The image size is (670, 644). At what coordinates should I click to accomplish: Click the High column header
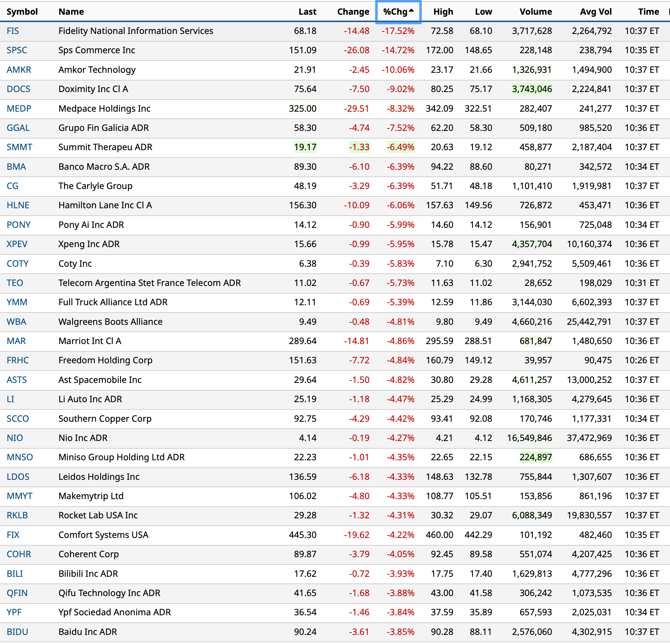[x=443, y=12]
